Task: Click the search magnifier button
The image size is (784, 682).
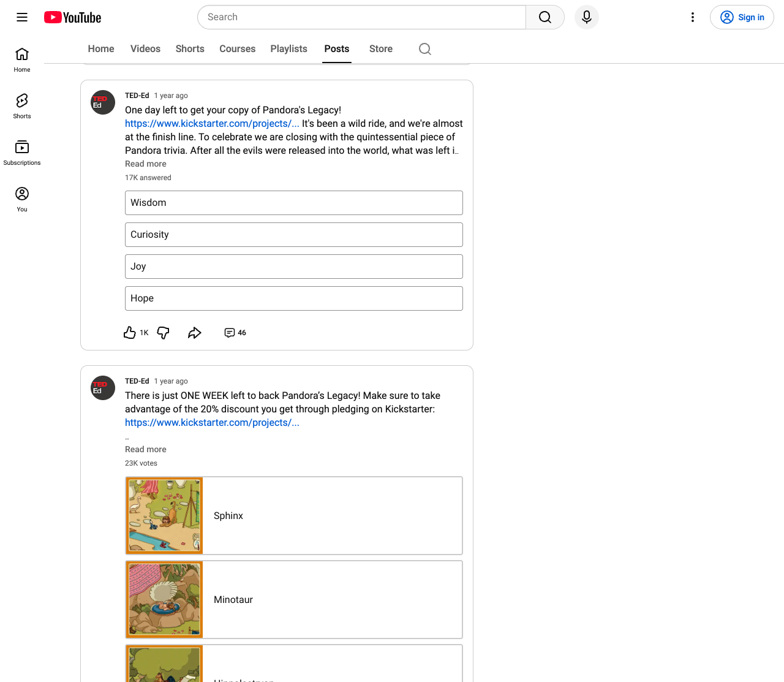Action: coord(545,17)
